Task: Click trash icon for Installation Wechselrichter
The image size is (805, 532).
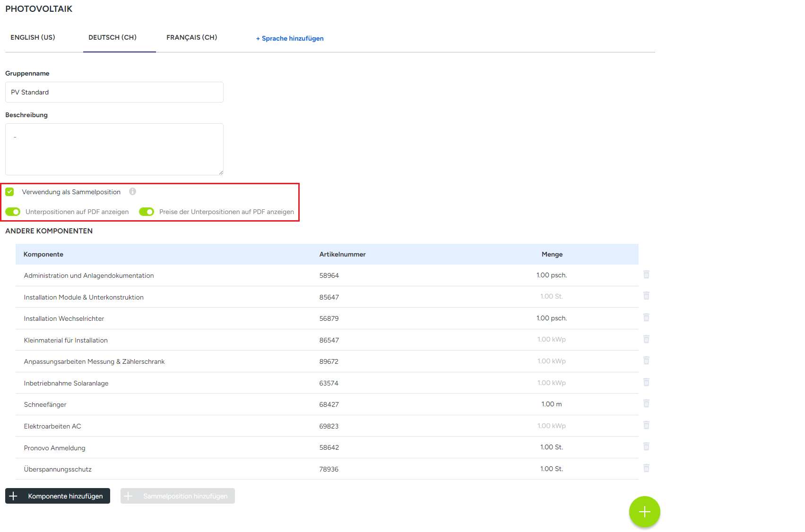Action: 646,317
